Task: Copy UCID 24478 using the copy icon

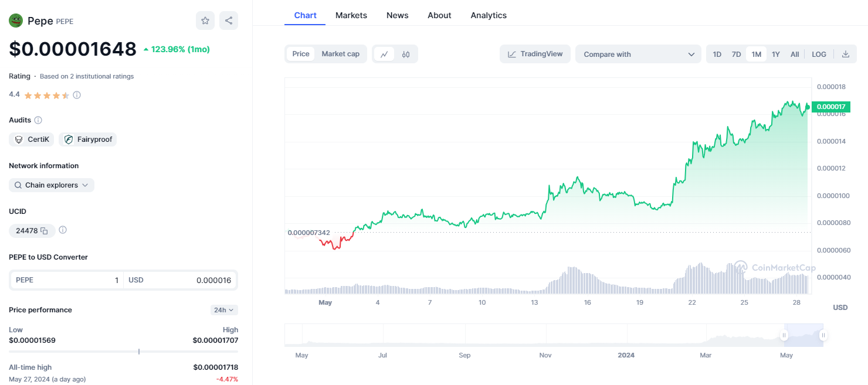Action: pos(44,231)
